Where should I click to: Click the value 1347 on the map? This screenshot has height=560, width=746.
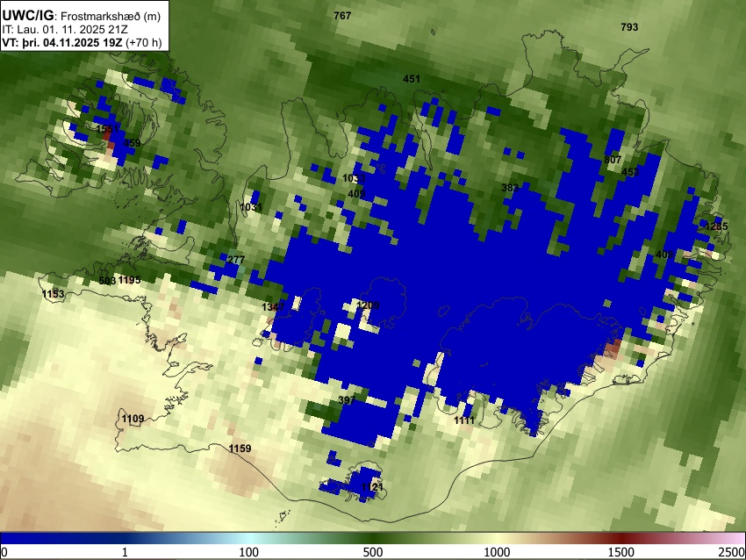273,307
